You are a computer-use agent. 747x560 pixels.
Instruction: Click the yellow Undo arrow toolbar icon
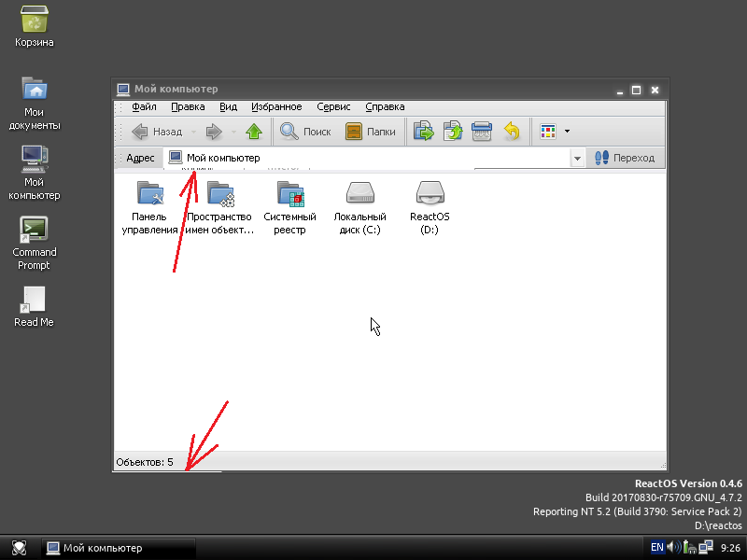pos(511,132)
